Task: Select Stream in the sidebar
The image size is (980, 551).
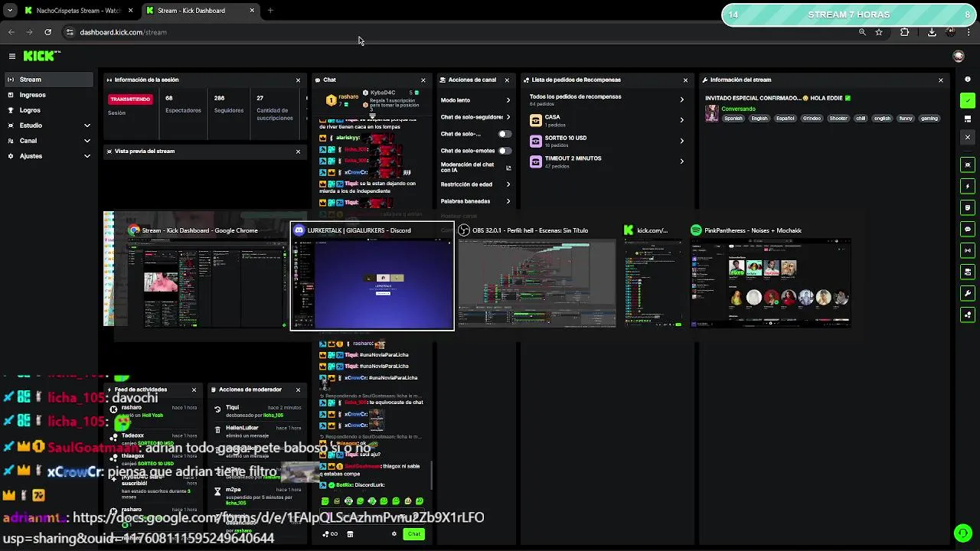Action: 49,80
